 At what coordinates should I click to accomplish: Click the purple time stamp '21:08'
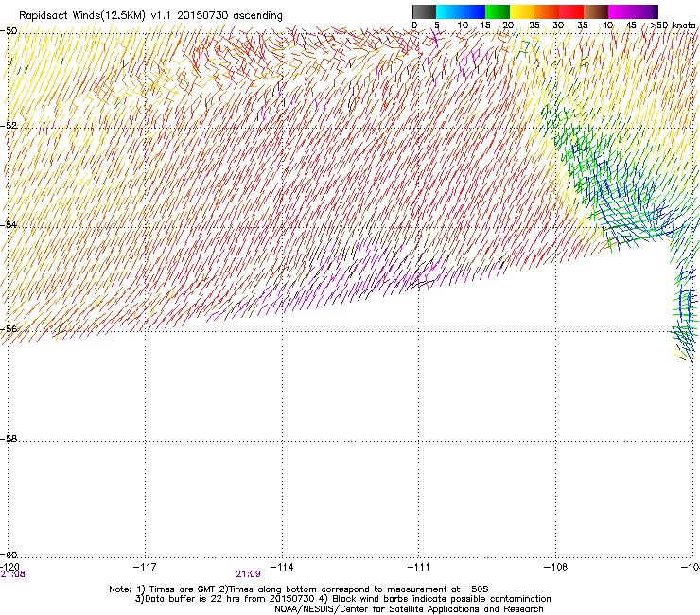point(13,574)
